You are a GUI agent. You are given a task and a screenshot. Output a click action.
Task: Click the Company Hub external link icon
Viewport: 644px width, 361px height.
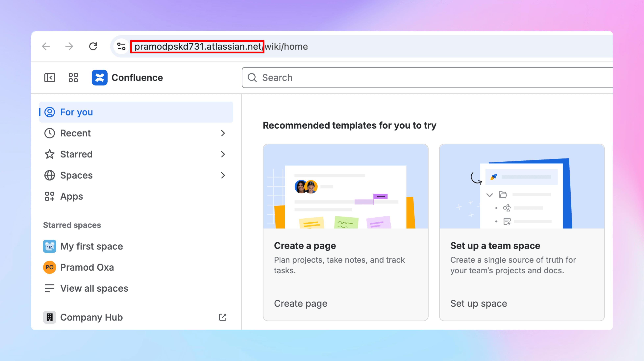223,317
